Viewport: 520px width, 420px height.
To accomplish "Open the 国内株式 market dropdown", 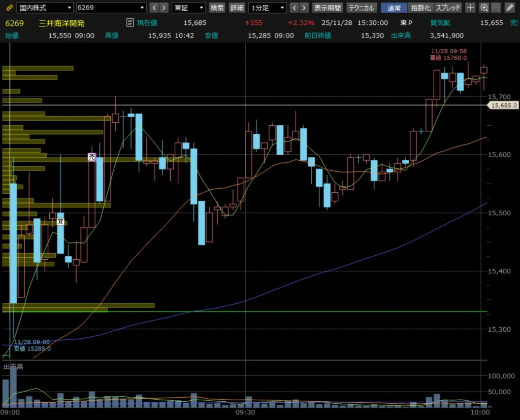I will pyautogui.click(x=45, y=8).
